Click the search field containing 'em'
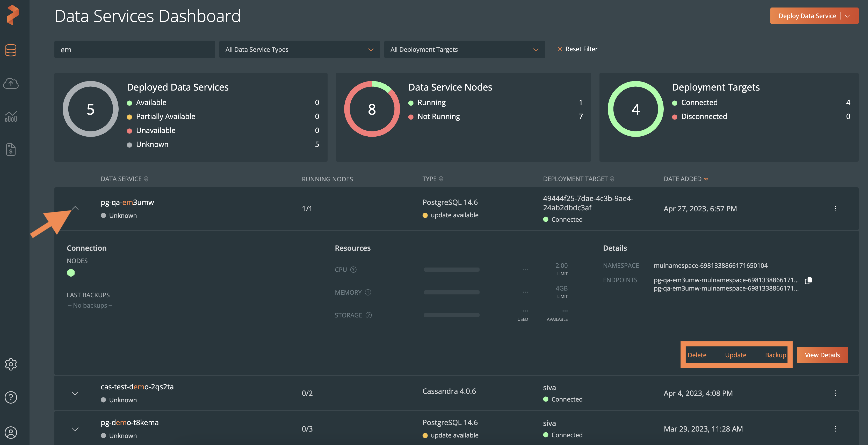Image resolution: width=868 pixels, height=445 pixels. (x=134, y=49)
